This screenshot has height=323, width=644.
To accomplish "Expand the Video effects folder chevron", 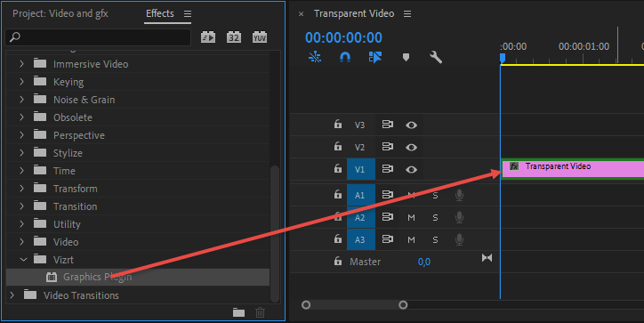I will click(21, 242).
